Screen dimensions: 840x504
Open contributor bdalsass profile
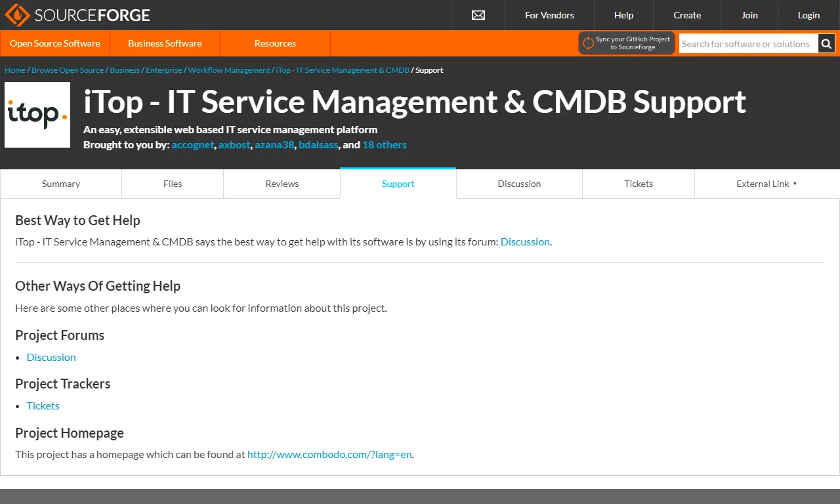point(319,145)
